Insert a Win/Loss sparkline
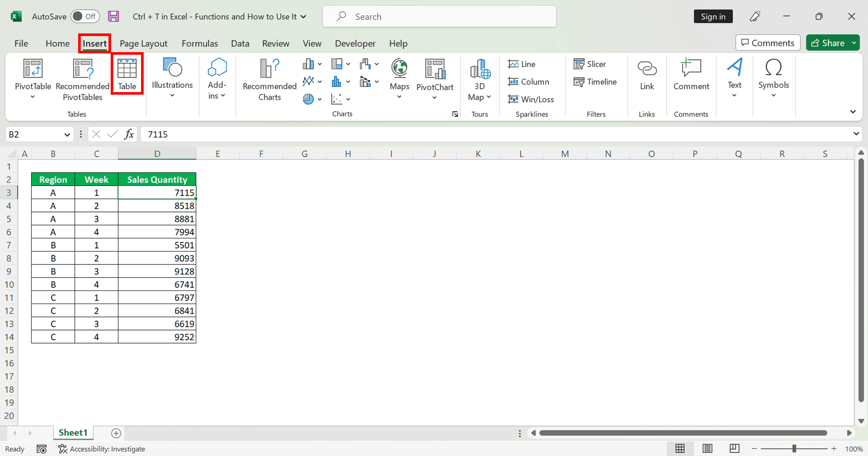868x456 pixels. [531, 99]
